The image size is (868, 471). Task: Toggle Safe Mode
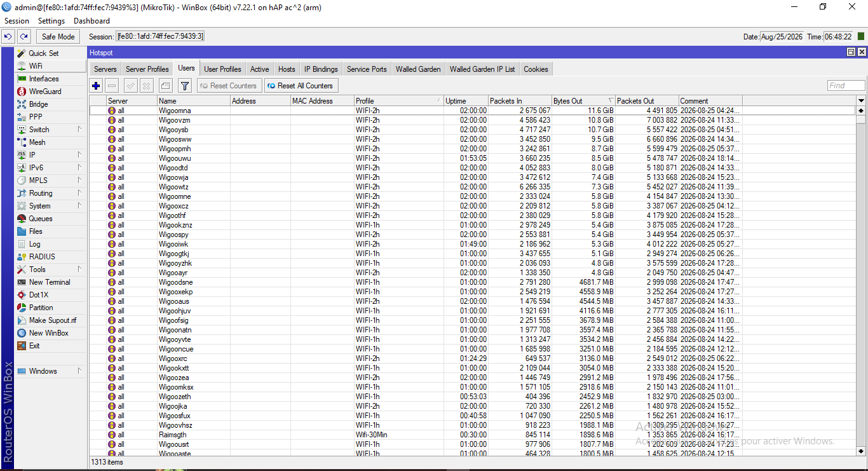pos(58,37)
